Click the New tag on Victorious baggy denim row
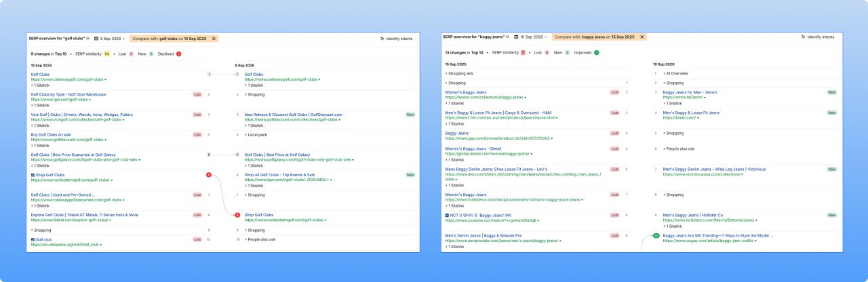This screenshot has height=282, width=868. coord(831,169)
